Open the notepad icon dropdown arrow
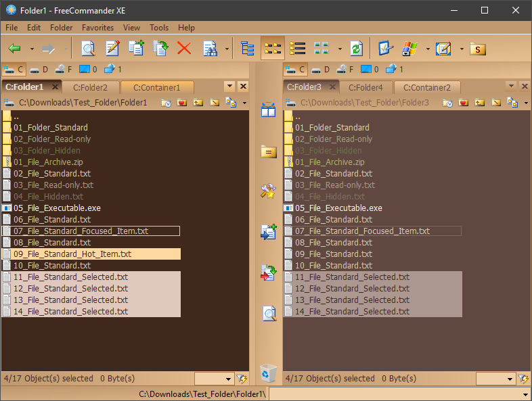532x401 pixels. tap(462, 49)
